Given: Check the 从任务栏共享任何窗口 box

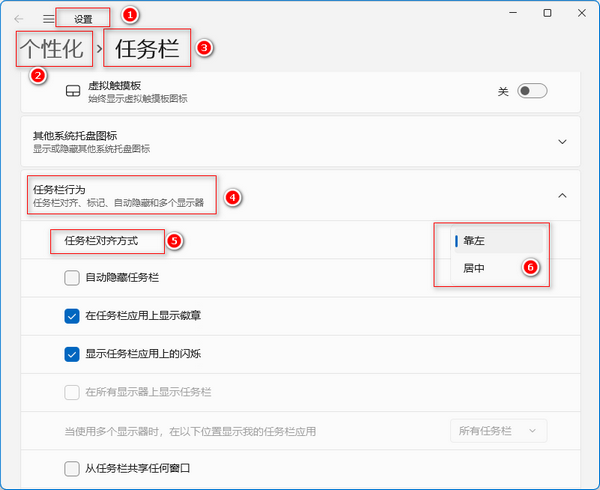Looking at the screenshot, I should tap(72, 468).
